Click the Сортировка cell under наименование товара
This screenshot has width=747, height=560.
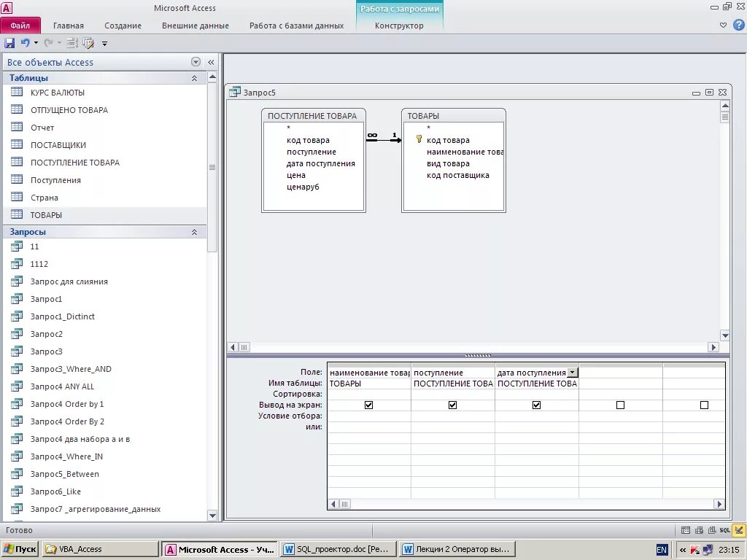click(x=369, y=394)
